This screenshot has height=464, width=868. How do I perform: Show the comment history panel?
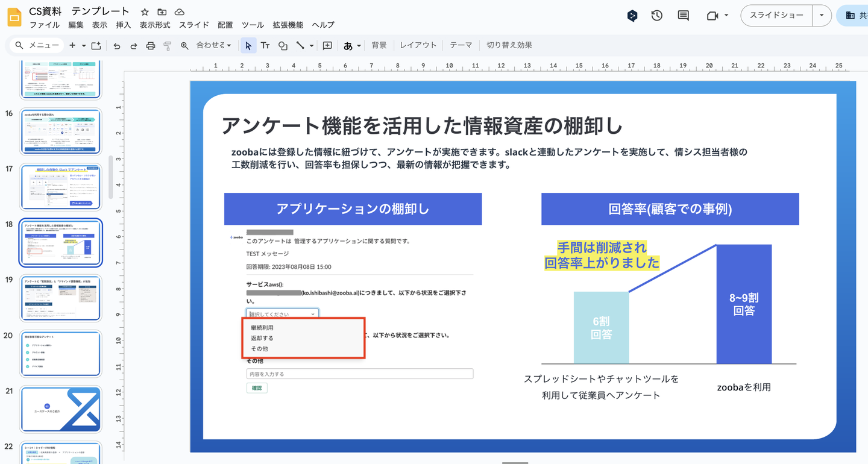click(683, 16)
